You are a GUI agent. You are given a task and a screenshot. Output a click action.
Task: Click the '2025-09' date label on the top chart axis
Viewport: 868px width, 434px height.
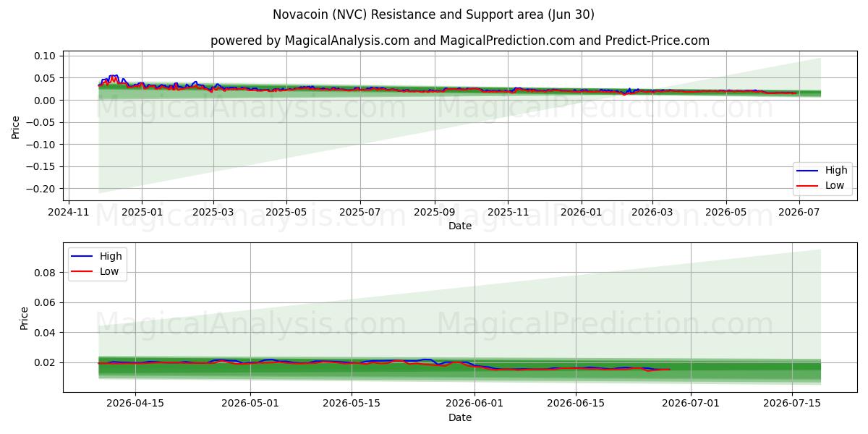(434, 212)
